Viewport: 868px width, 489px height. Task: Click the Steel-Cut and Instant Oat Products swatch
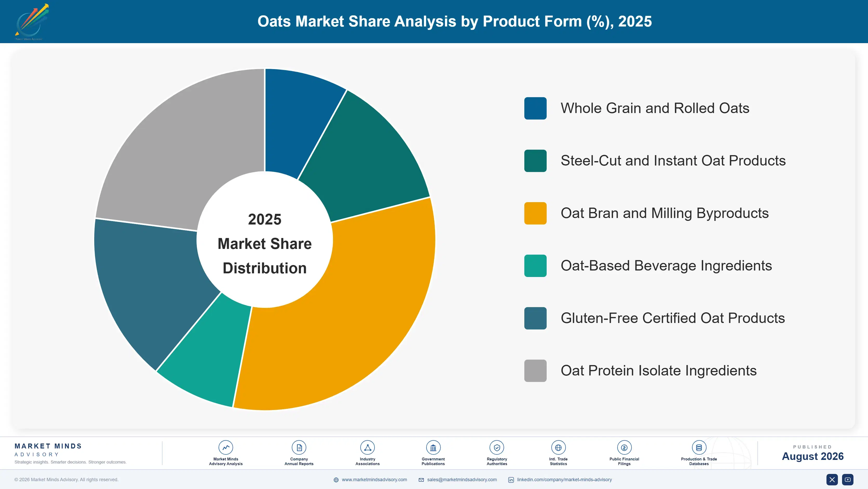[x=535, y=161]
